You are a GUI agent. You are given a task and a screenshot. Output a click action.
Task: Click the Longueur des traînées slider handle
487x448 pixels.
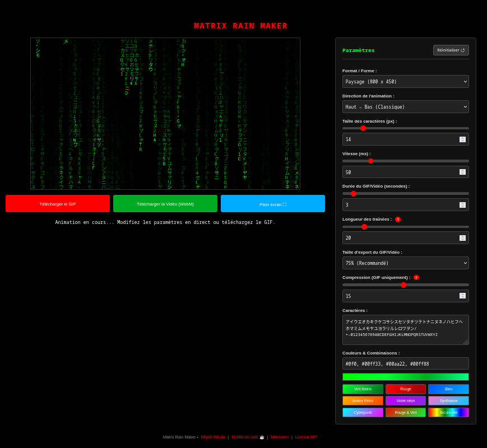click(x=364, y=227)
